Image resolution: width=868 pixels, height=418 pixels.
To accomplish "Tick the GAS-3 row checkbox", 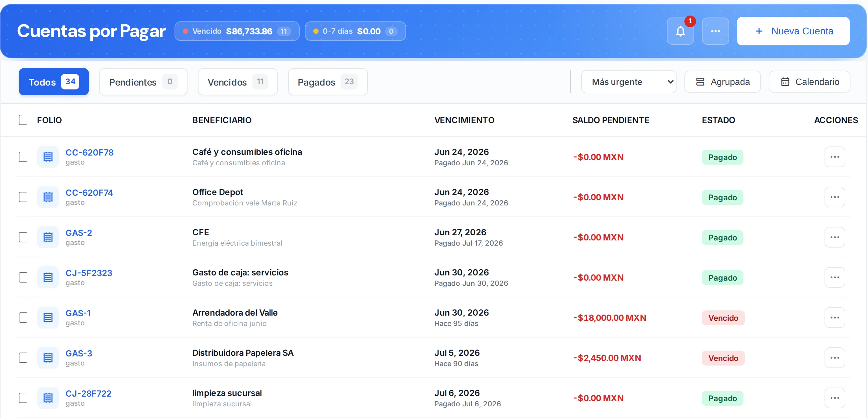I will (23, 358).
